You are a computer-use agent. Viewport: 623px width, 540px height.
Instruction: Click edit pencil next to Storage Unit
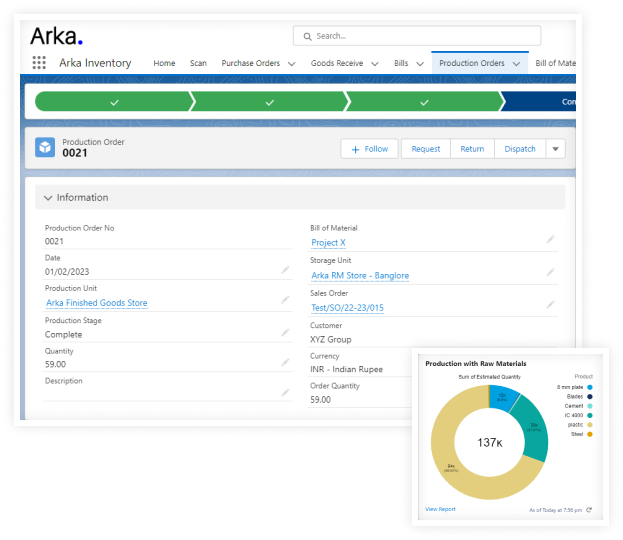549,272
